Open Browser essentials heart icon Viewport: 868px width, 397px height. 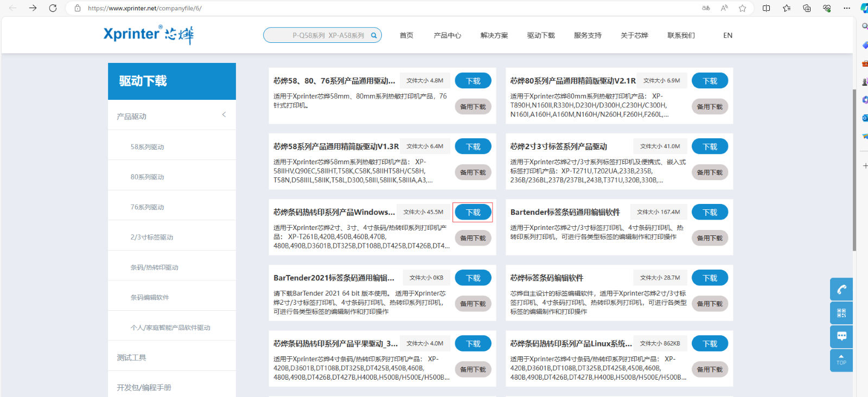click(x=827, y=8)
